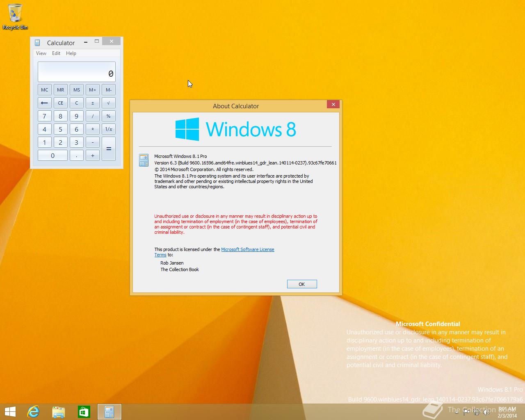Image resolution: width=525 pixels, height=420 pixels.
Task: Click the decimal point key
Action: [77, 155]
